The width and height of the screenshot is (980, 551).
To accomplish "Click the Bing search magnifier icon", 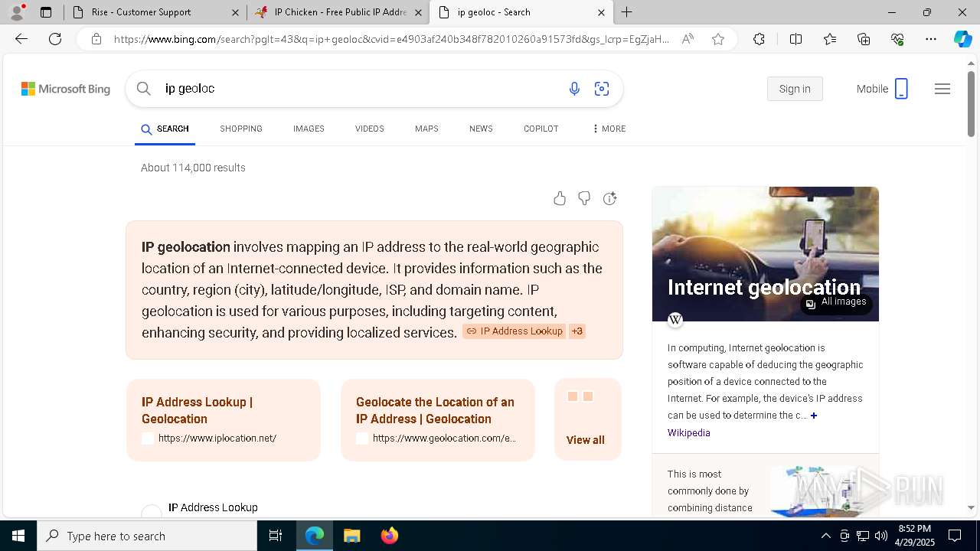I will pyautogui.click(x=144, y=89).
